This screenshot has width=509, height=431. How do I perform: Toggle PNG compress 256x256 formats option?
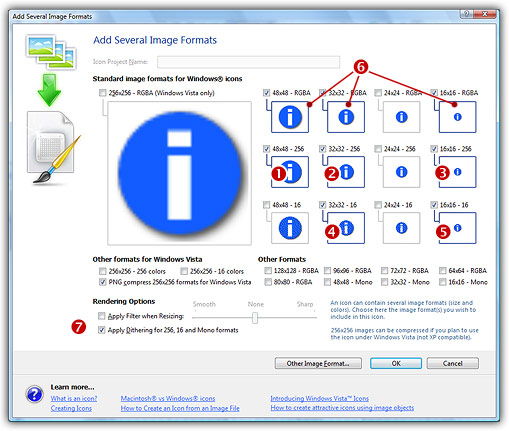[102, 282]
